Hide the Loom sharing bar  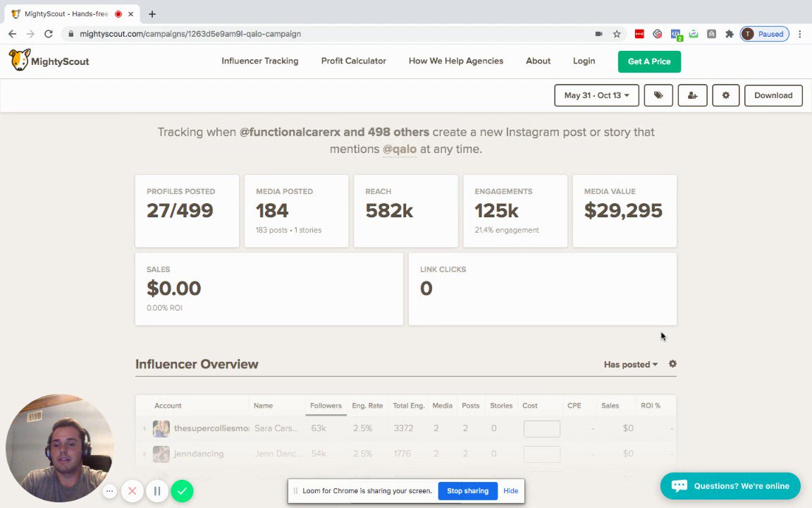click(510, 491)
